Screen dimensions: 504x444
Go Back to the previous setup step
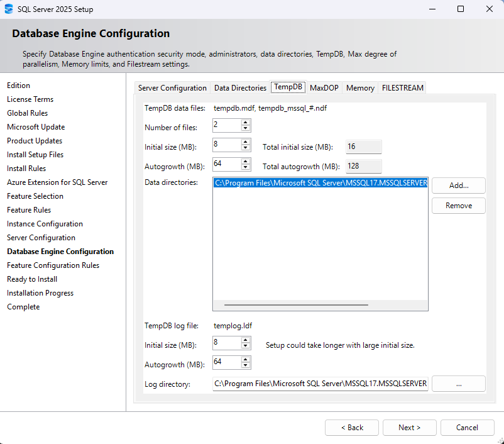pyautogui.click(x=351, y=427)
